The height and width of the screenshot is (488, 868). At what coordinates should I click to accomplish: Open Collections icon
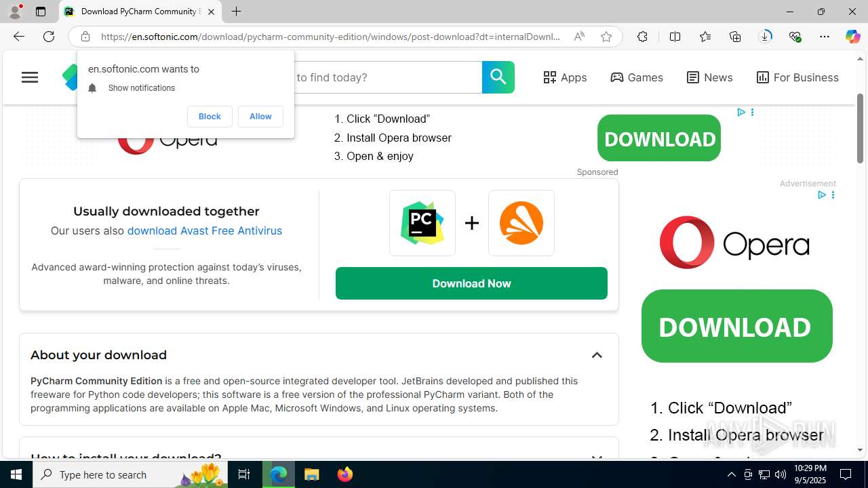click(x=735, y=37)
